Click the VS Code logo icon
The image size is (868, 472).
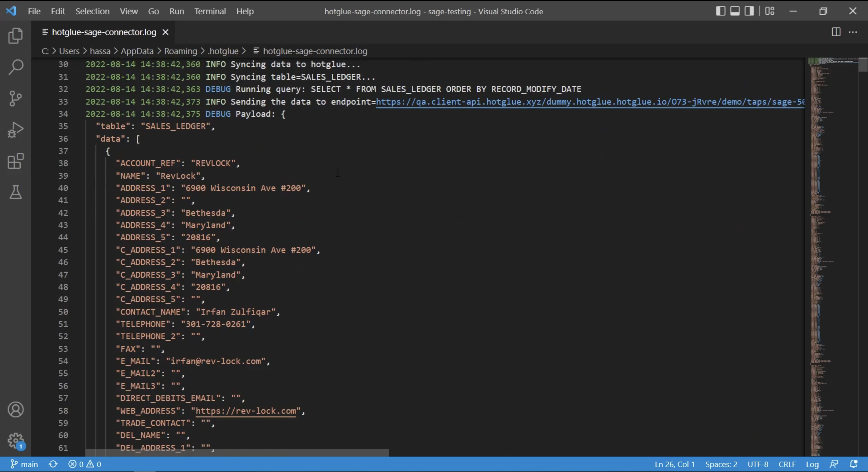pos(11,11)
